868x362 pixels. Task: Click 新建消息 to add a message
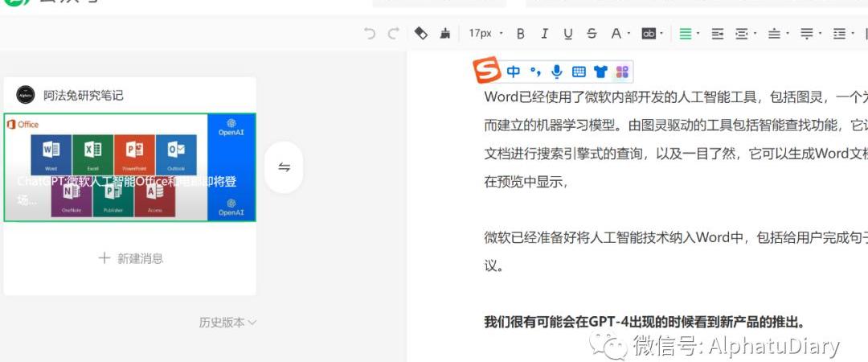tap(130, 258)
